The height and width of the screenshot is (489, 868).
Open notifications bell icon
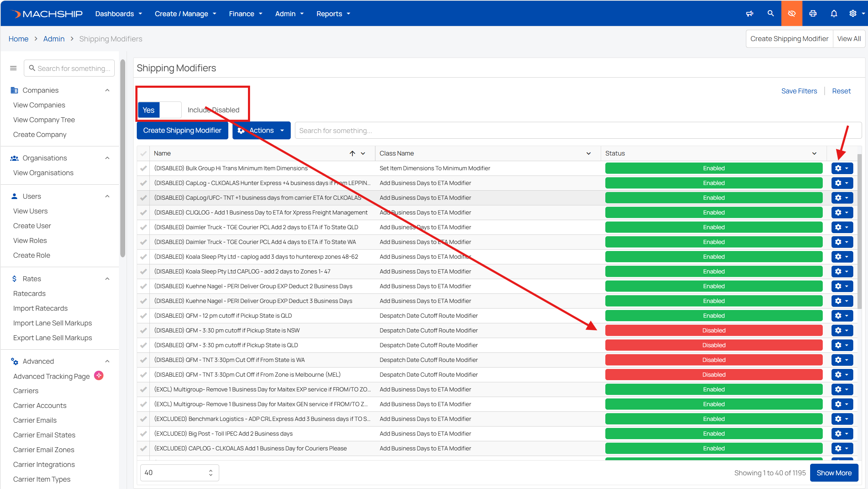point(834,14)
